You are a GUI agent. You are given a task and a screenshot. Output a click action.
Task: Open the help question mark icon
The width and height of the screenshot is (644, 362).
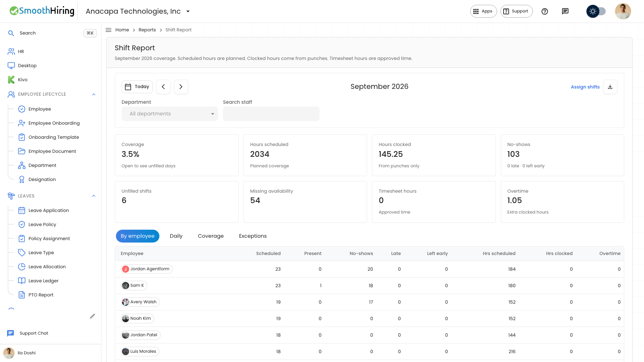pyautogui.click(x=545, y=11)
